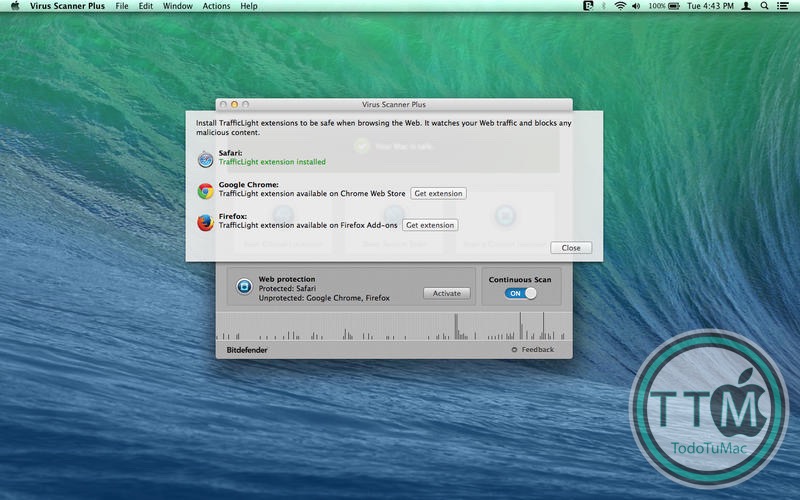Open the Virus Scanner Plus app menu
The image size is (800, 500).
tap(67, 6)
